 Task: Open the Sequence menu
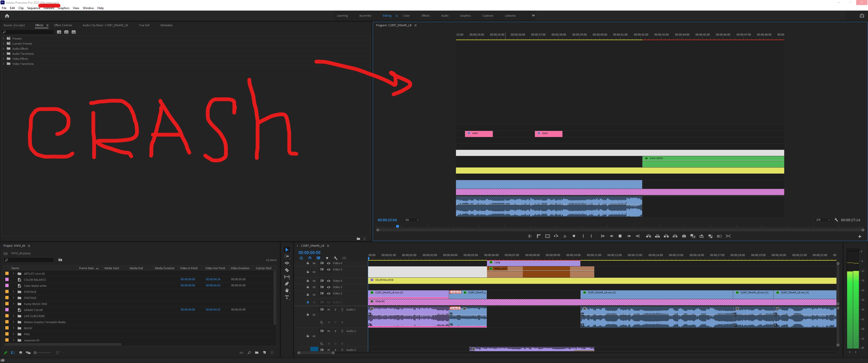pos(33,8)
